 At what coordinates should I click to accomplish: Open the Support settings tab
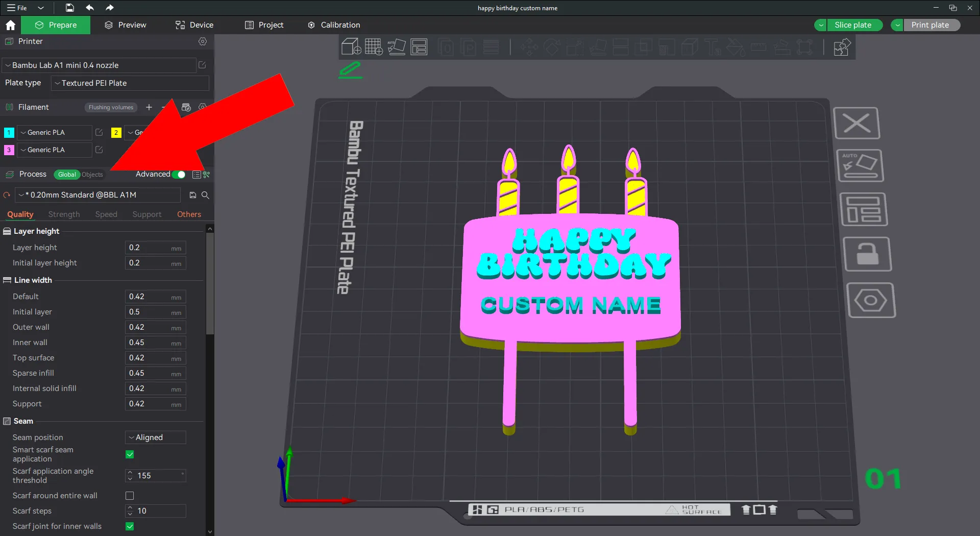[x=147, y=214]
